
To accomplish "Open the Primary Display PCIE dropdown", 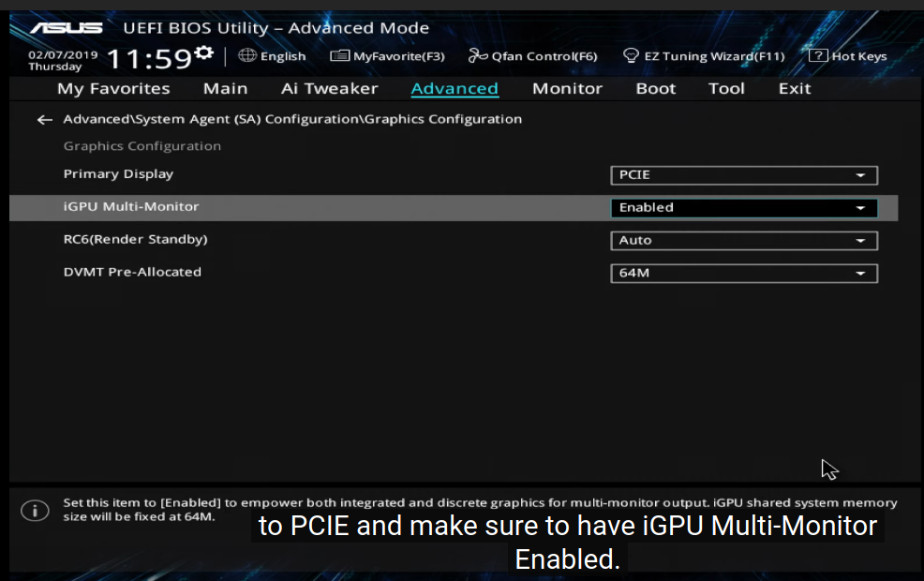I will (744, 175).
